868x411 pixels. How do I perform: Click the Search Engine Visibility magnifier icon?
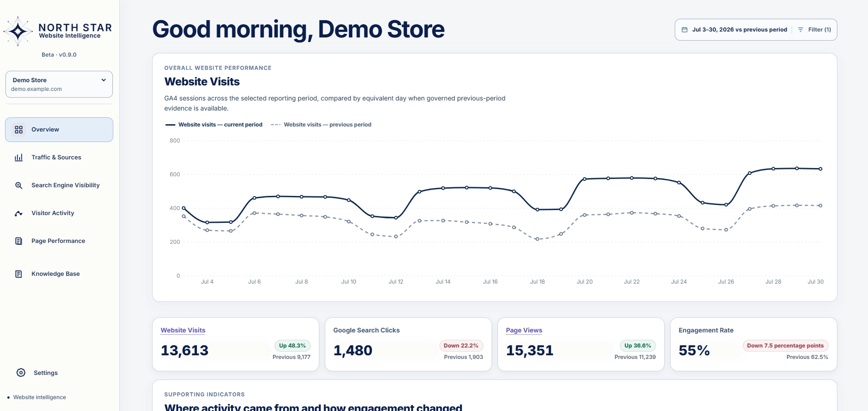19,185
